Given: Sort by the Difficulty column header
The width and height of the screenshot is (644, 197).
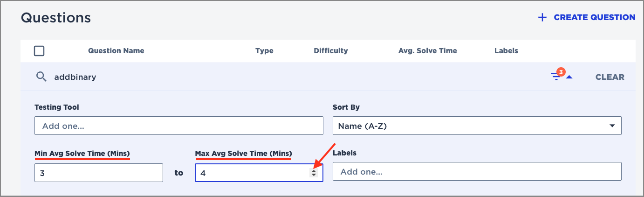Looking at the screenshot, I should pos(331,50).
